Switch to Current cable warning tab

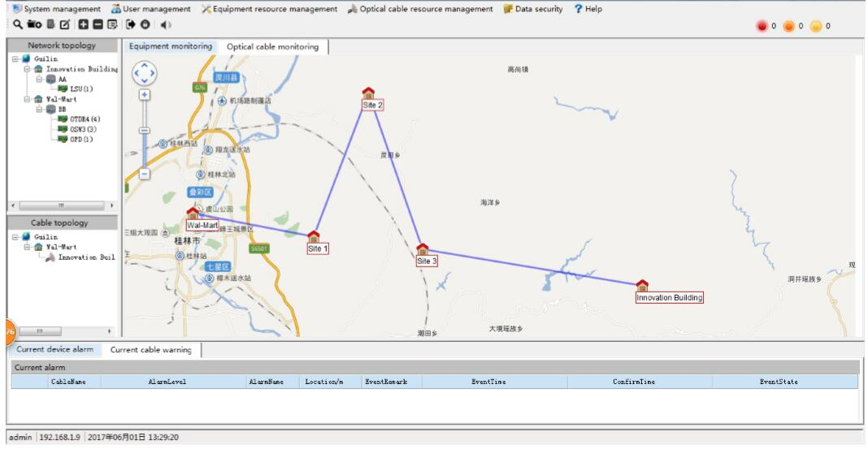[x=151, y=350]
